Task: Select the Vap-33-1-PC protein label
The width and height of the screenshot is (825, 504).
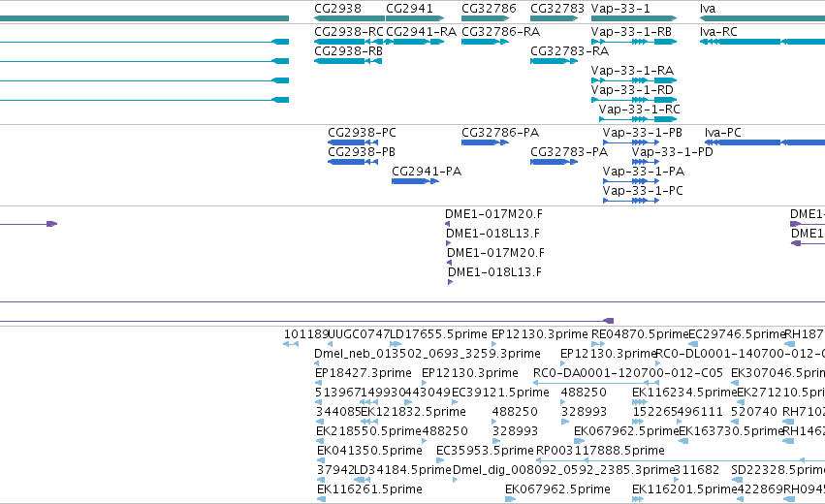Action: tap(643, 191)
